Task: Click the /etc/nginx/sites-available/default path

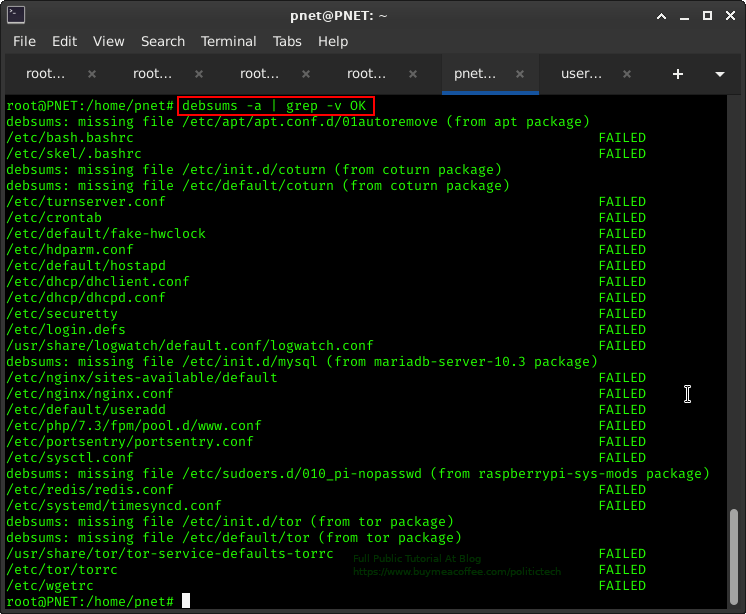Action: pyautogui.click(x=141, y=378)
